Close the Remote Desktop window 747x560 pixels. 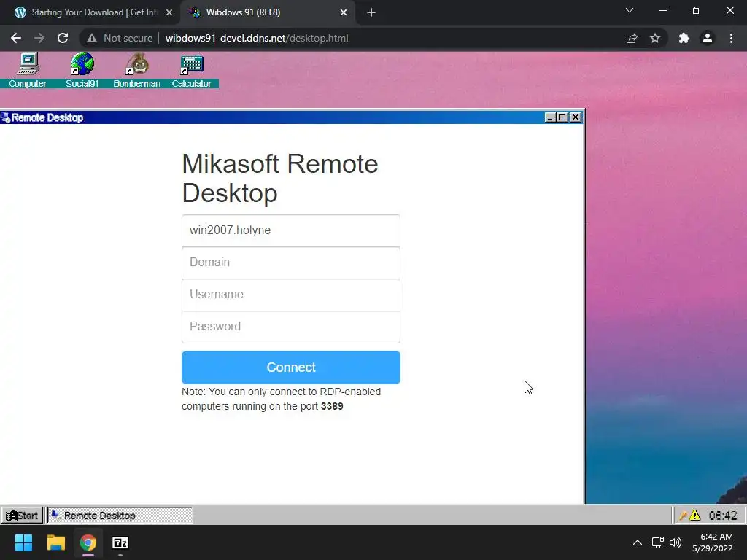coord(576,117)
